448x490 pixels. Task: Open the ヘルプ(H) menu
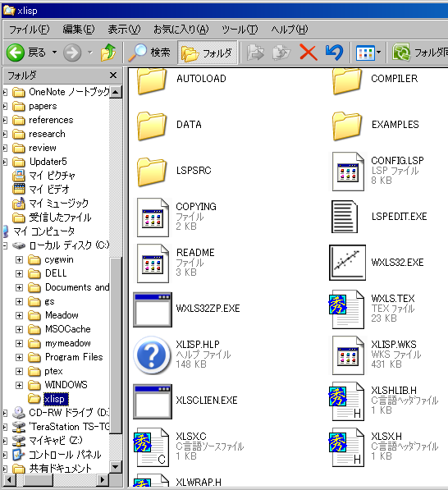click(290, 30)
